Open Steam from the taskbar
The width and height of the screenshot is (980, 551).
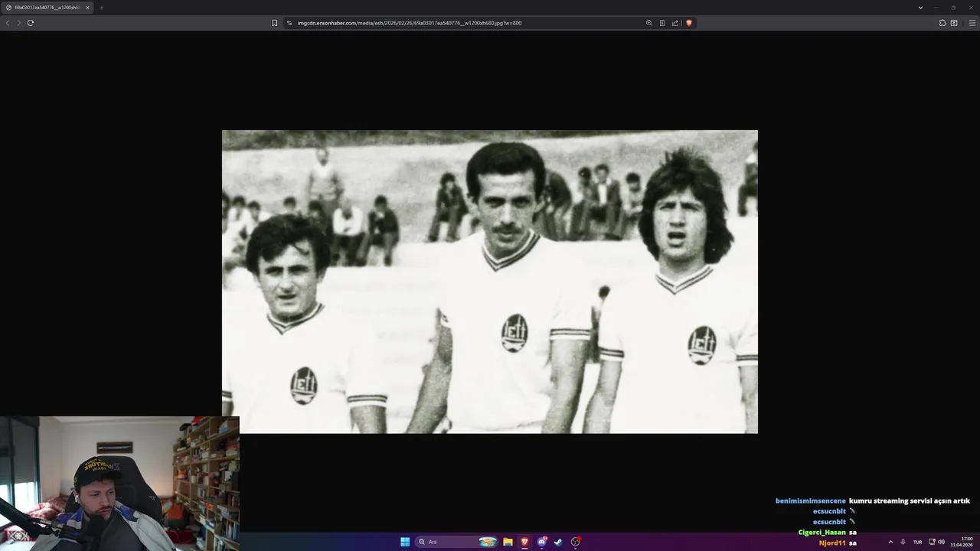558,542
